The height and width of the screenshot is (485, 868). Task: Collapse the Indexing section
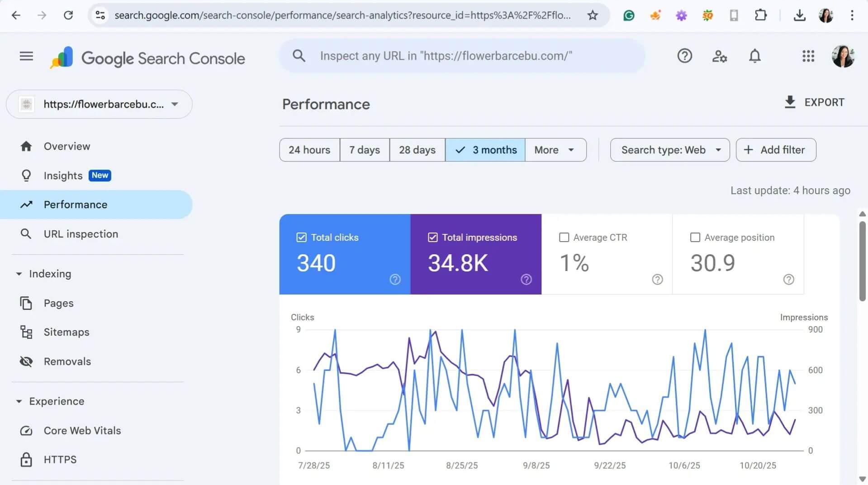[x=19, y=274]
